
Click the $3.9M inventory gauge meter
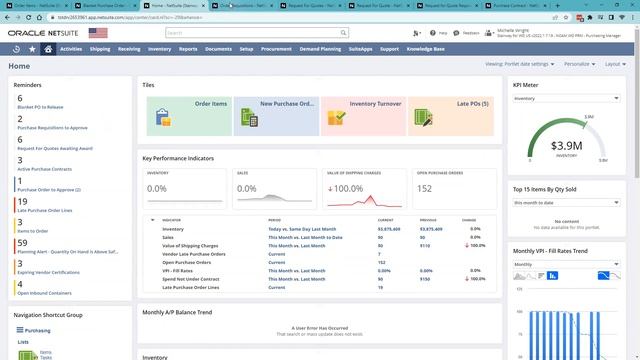567,139
